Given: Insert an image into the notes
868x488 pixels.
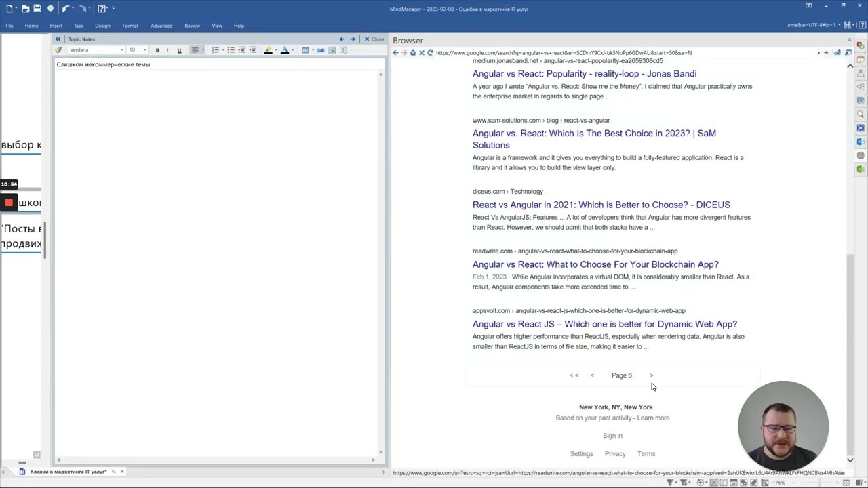Looking at the screenshot, I should pos(332,50).
